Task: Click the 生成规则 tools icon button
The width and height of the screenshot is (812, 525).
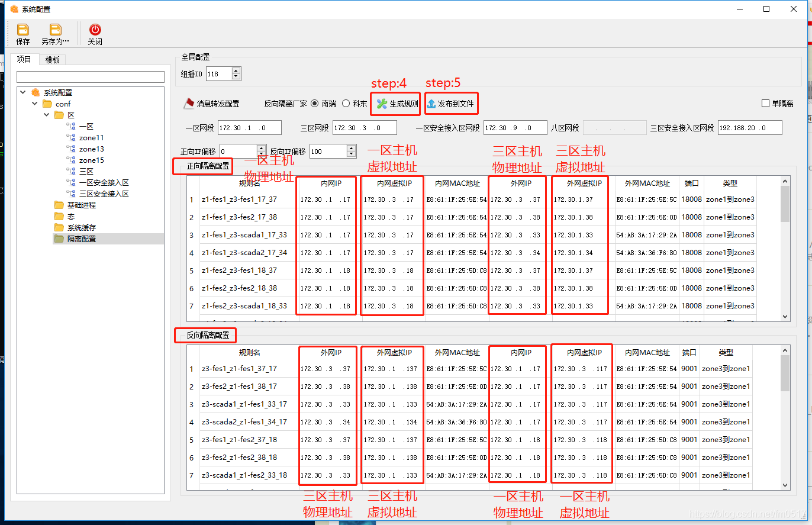Action: (396, 104)
